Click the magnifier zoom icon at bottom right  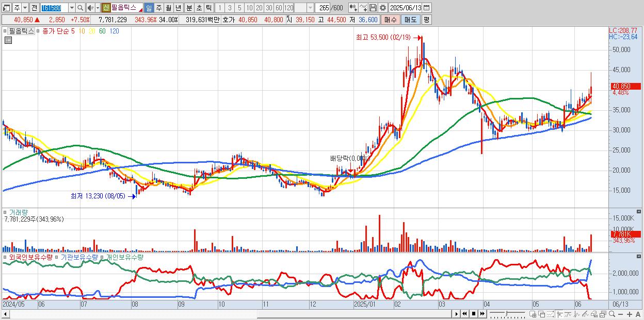612,314
